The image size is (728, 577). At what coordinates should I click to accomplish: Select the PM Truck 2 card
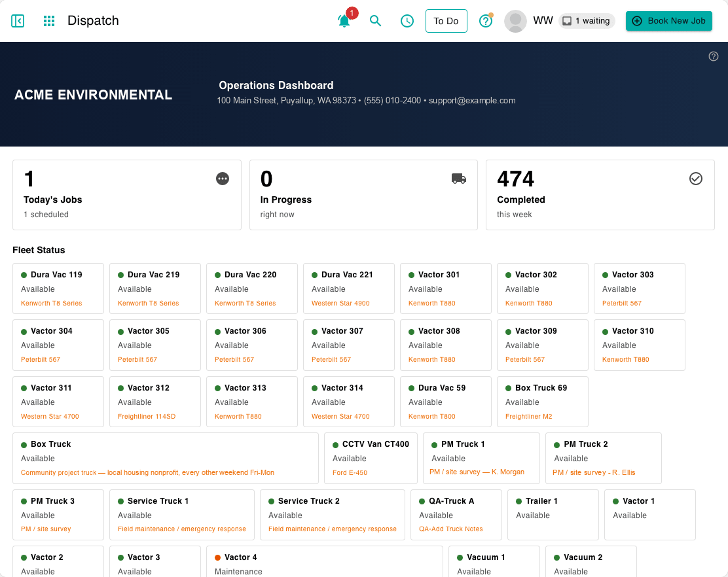[x=604, y=458]
